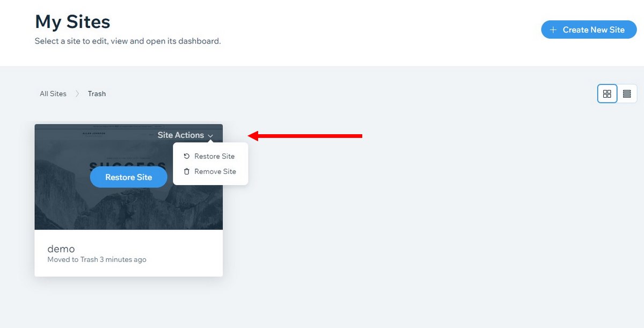Click the demo site name
The width and height of the screenshot is (644, 328).
pyautogui.click(x=61, y=249)
